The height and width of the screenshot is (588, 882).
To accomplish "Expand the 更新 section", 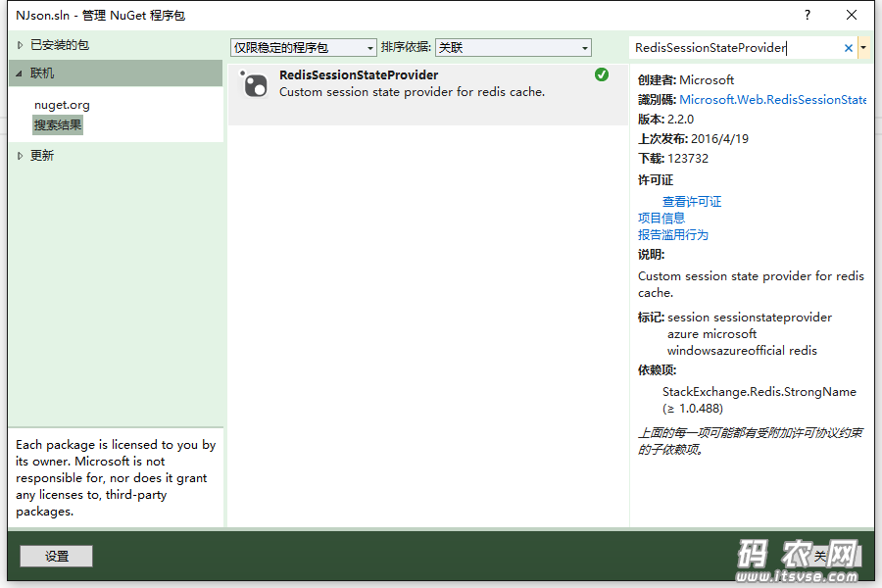I will [x=21, y=156].
